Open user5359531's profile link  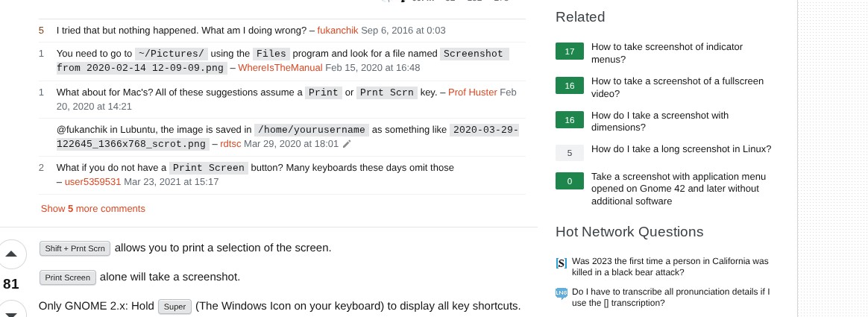point(92,181)
